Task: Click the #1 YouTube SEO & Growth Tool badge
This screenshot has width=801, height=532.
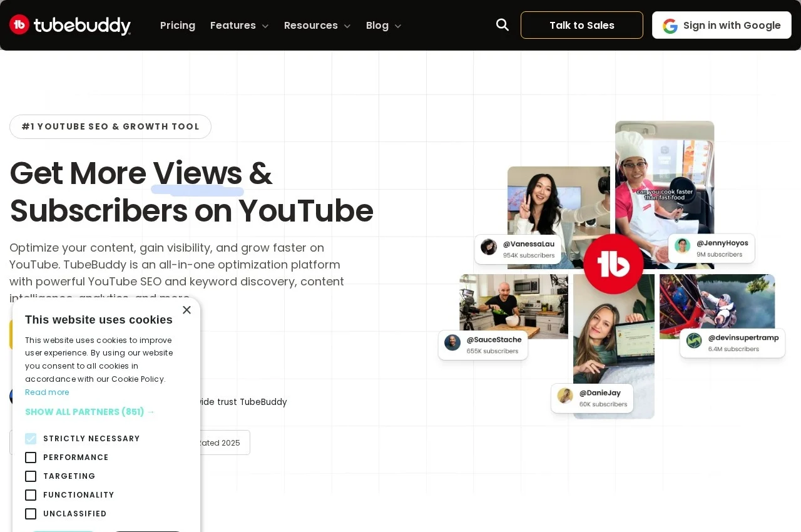Action: 110,126
